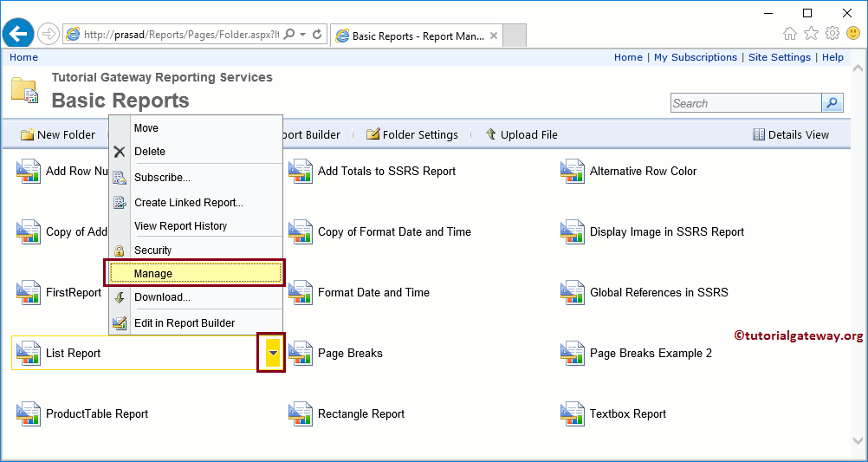Click the browser home icon
Viewport: 868px width, 462px height.
(x=790, y=34)
